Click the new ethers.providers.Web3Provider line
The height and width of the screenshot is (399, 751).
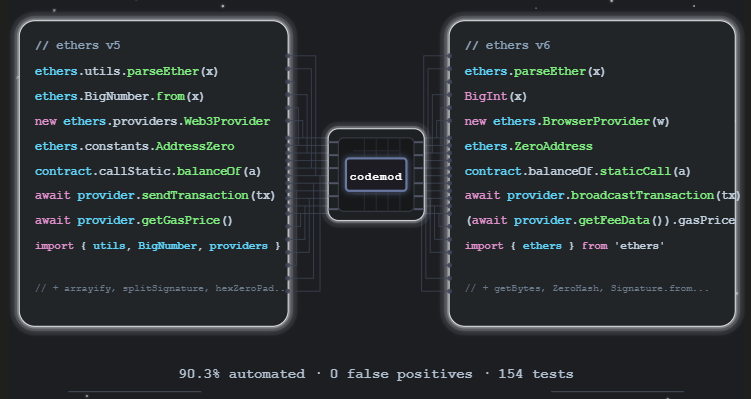tap(152, 121)
